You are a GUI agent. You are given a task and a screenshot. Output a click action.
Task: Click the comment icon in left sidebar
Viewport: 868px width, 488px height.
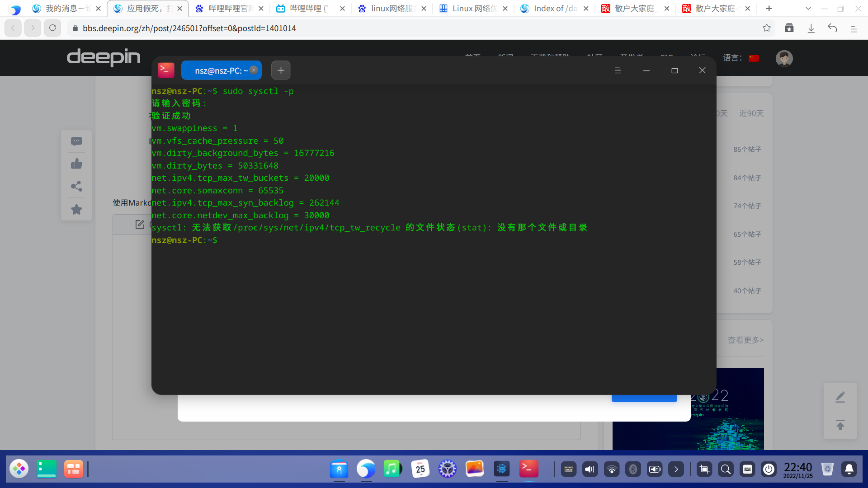[x=76, y=141]
